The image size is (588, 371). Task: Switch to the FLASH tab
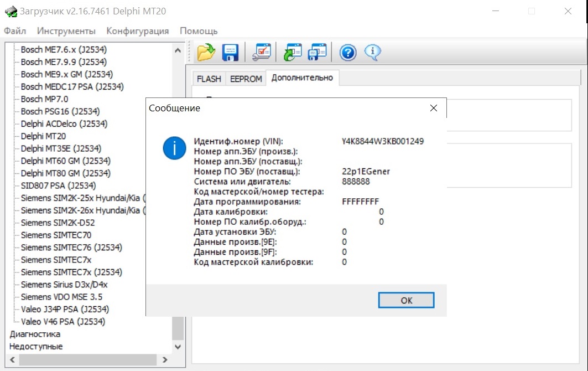tap(209, 79)
